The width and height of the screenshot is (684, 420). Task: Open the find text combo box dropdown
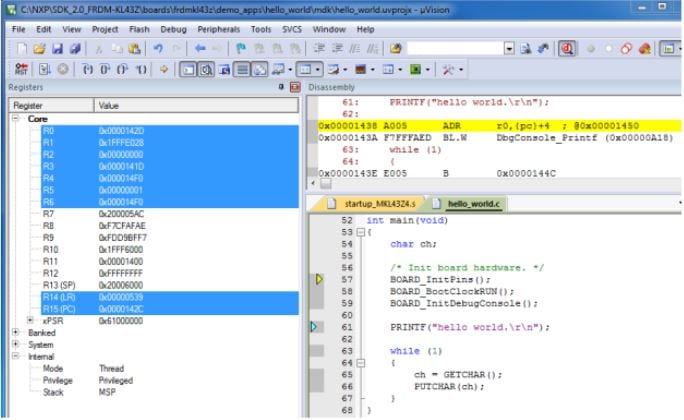click(x=510, y=49)
